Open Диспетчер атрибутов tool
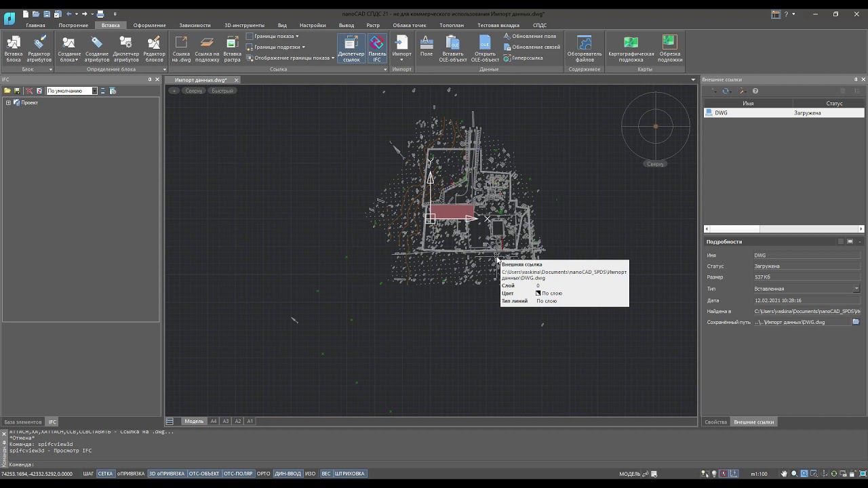Viewport: 868px width, 488px height. pos(125,49)
